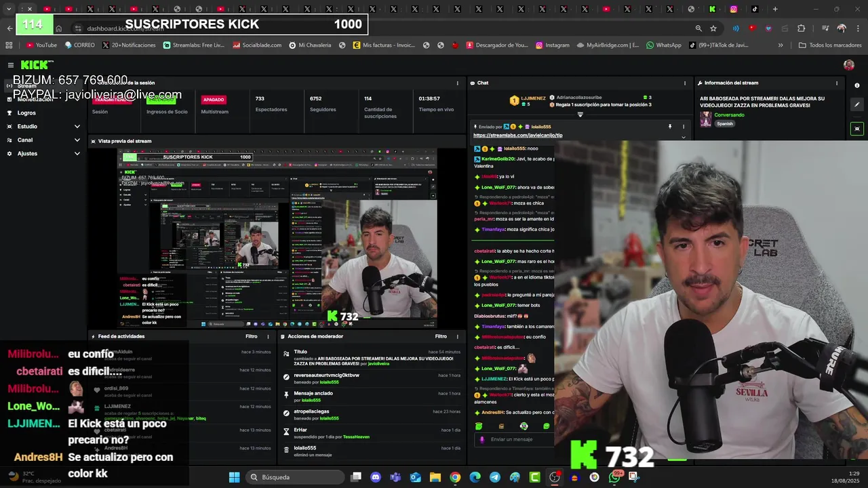
Task: Click the 6752 Seguidores stat
Action: tap(323, 104)
